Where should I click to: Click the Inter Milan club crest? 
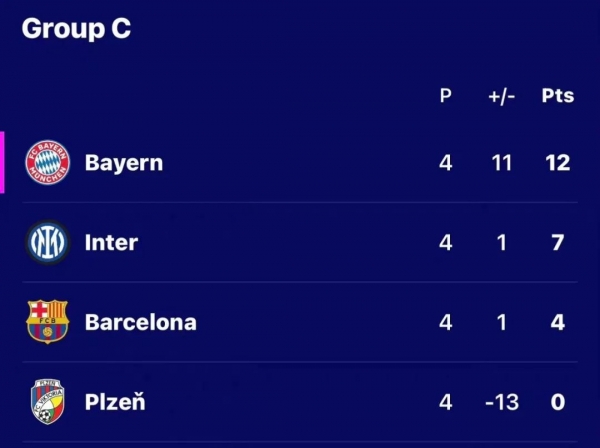pyautogui.click(x=47, y=242)
